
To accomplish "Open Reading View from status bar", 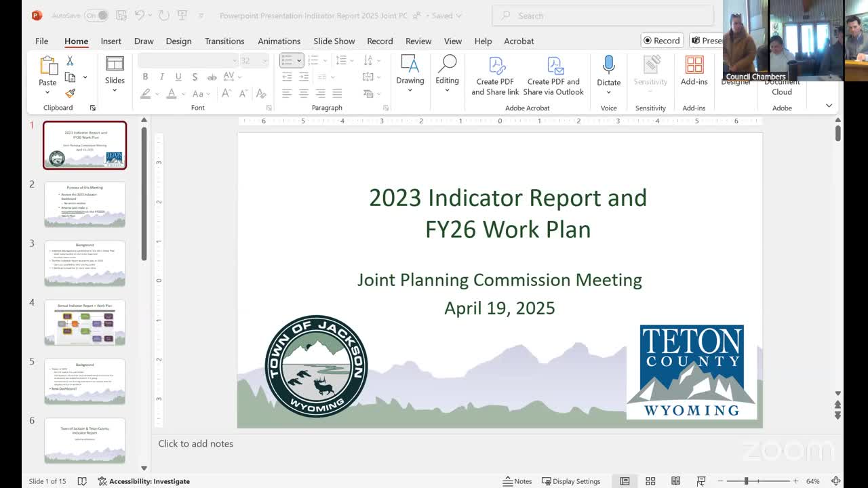I will point(675,481).
